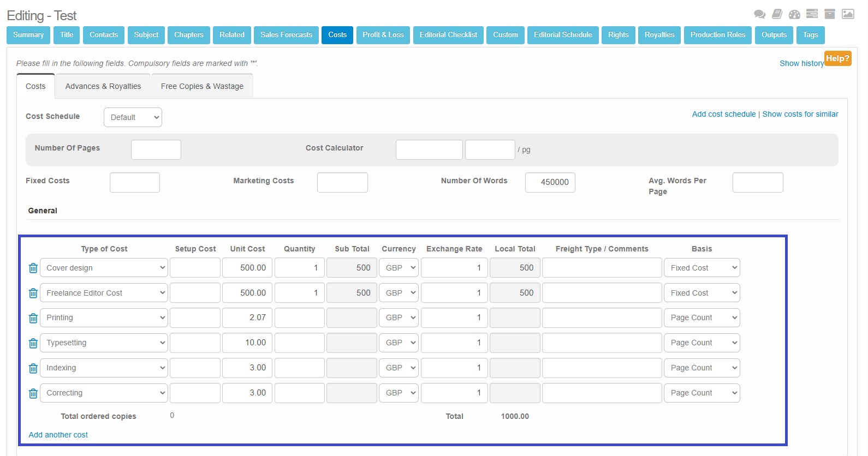868x456 pixels.
Task: Click the stacked rows server icon
Action: [812, 14]
